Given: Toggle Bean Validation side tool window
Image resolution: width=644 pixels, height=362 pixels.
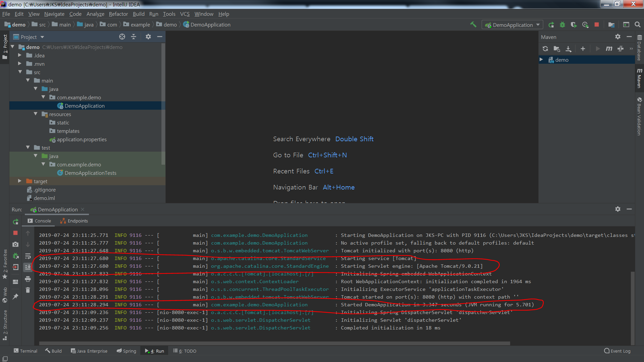Looking at the screenshot, I should click(639, 116).
